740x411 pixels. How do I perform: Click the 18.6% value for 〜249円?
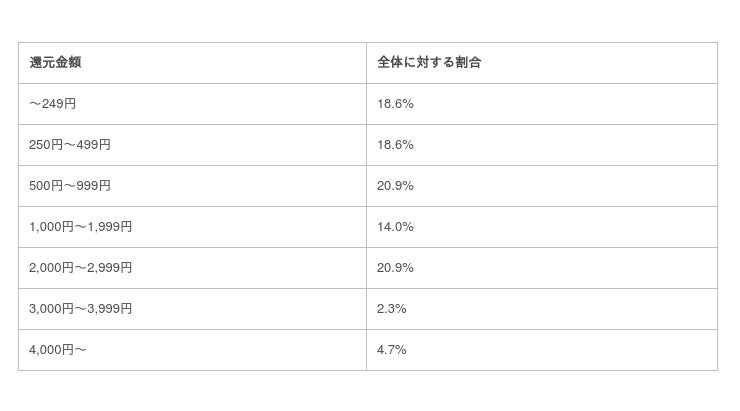pos(395,104)
